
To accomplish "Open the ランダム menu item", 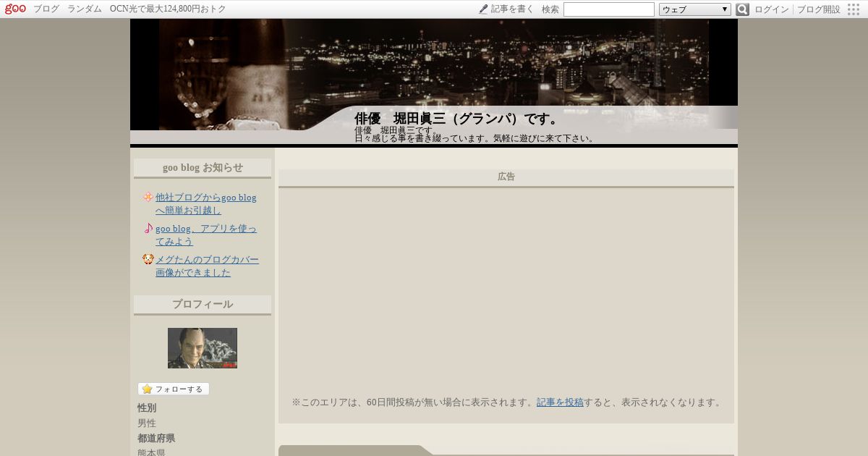I will 85,9.
